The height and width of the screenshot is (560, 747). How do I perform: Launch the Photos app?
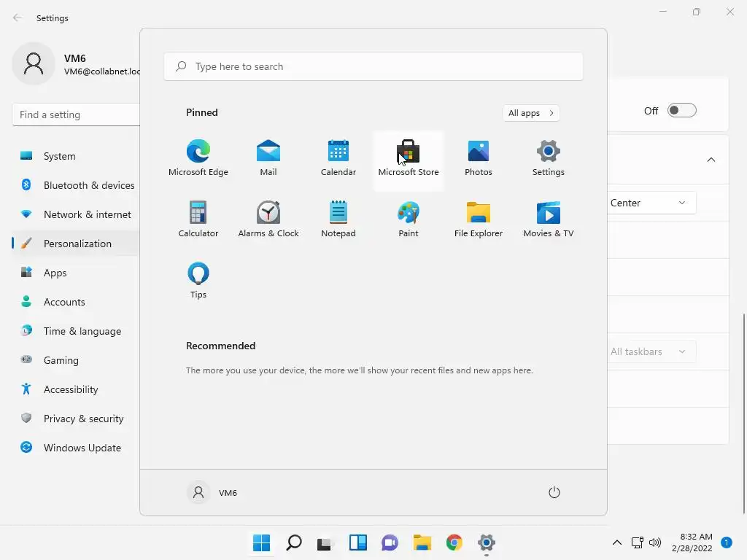click(479, 158)
